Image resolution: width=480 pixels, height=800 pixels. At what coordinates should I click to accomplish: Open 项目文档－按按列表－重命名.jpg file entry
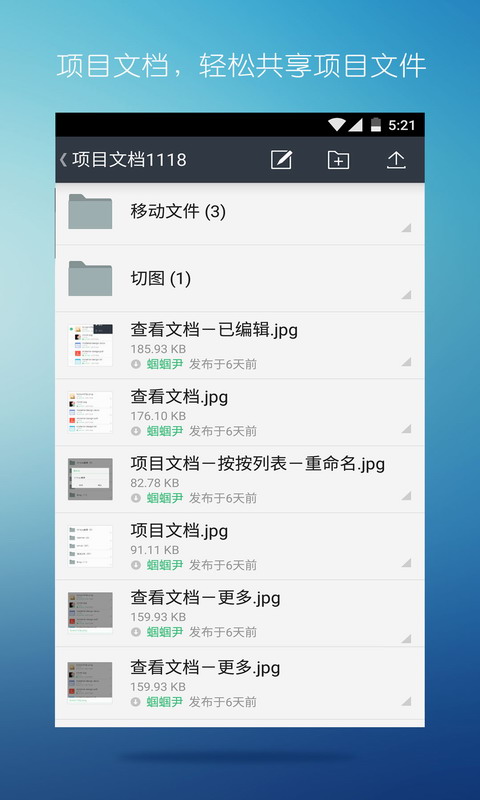click(x=240, y=479)
